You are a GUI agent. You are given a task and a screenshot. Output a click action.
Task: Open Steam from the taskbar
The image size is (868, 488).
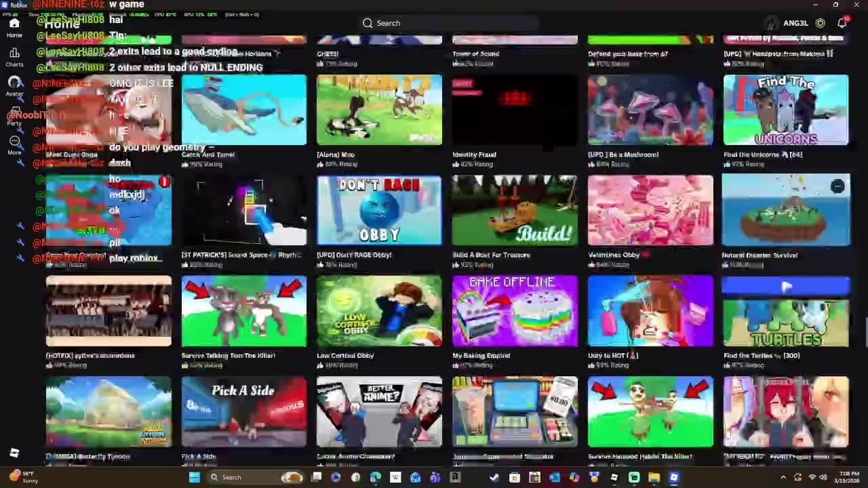pyautogui.click(x=494, y=477)
